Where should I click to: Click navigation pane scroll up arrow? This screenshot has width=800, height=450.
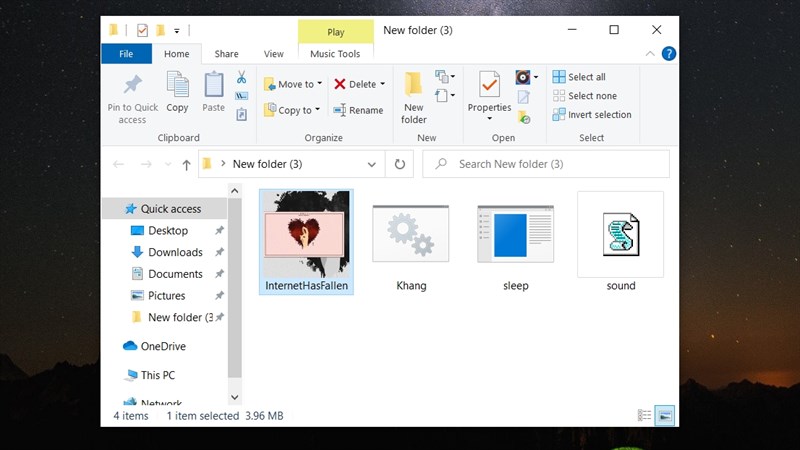pyautogui.click(x=235, y=191)
